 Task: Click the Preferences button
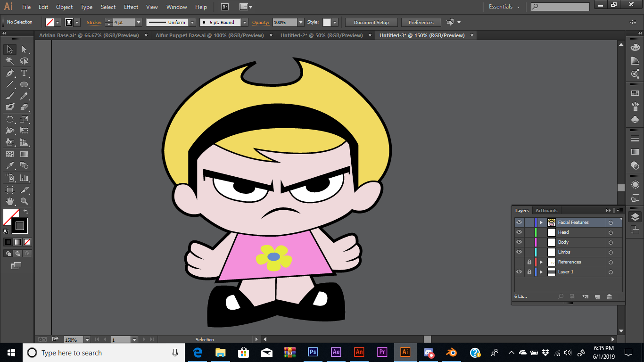[421, 22]
